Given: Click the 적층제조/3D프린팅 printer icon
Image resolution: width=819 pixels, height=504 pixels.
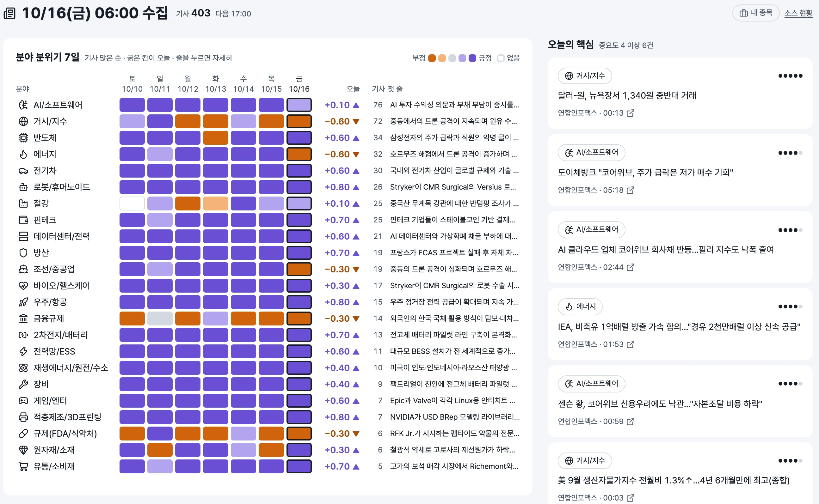Looking at the screenshot, I should [x=23, y=417].
